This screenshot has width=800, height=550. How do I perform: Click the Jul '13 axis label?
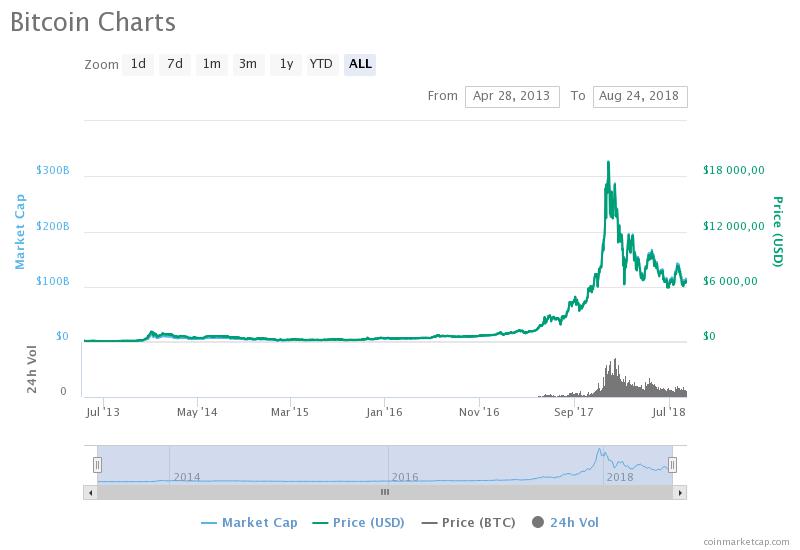click(x=103, y=412)
